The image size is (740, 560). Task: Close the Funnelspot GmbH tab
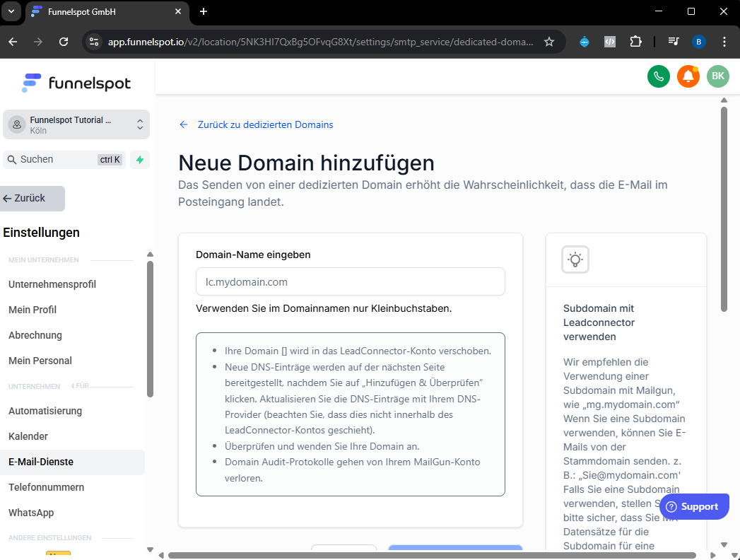coord(178,11)
